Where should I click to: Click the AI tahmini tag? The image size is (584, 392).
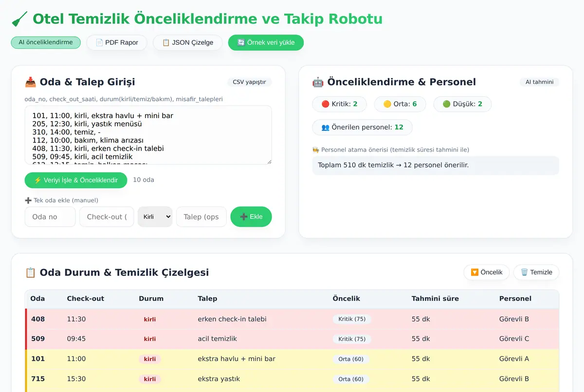(539, 82)
